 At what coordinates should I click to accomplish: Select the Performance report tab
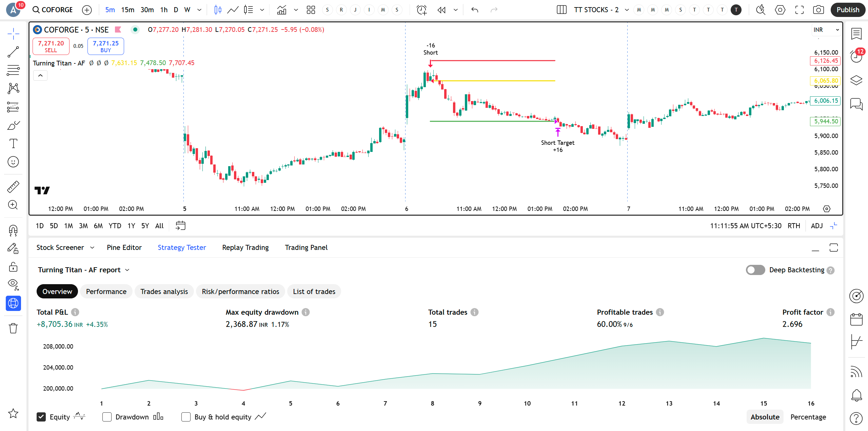tap(106, 292)
